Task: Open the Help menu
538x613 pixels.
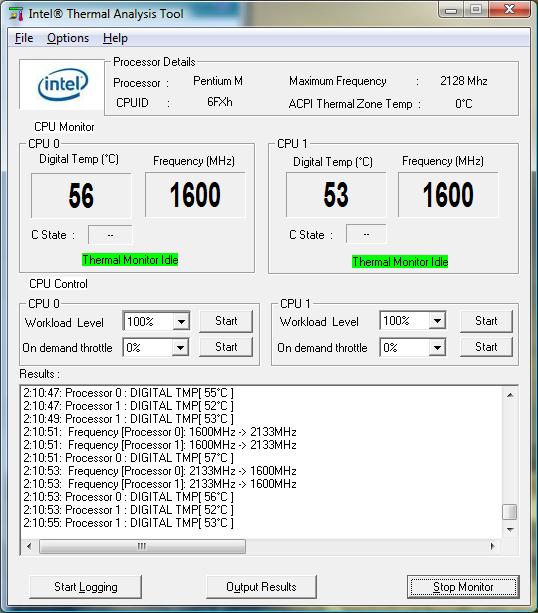Action: coord(115,38)
